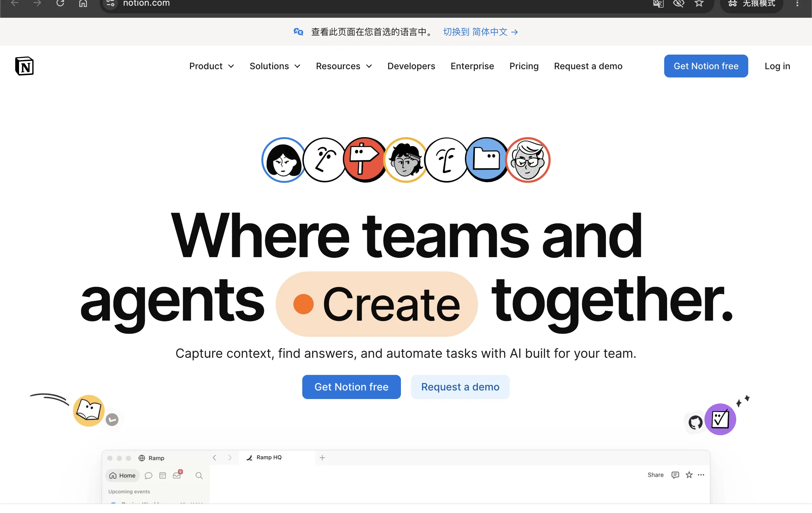Open the Enterprise nav item
Screen dimensions: 812x513
coord(472,66)
